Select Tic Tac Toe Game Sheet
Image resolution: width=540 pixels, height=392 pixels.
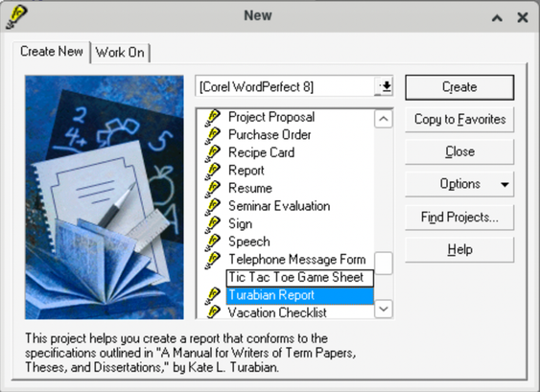point(299,278)
